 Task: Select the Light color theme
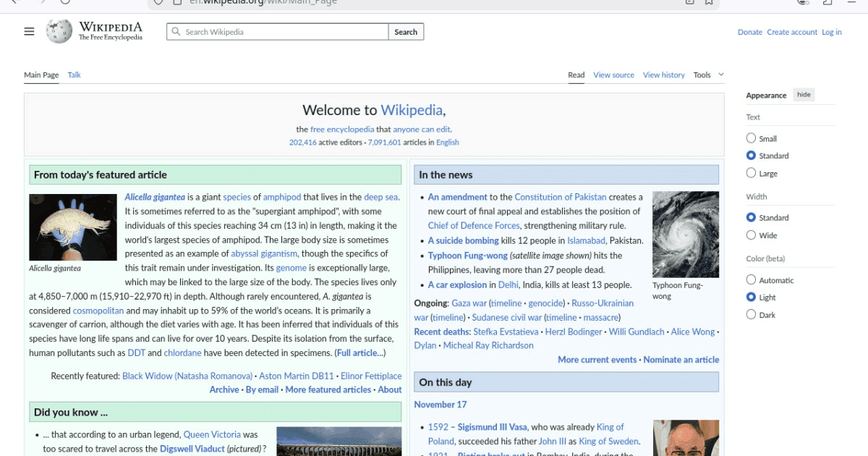751,297
